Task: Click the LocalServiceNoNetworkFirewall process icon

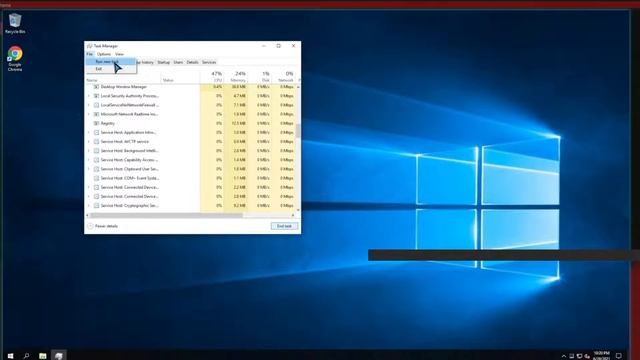Action: click(x=96, y=105)
